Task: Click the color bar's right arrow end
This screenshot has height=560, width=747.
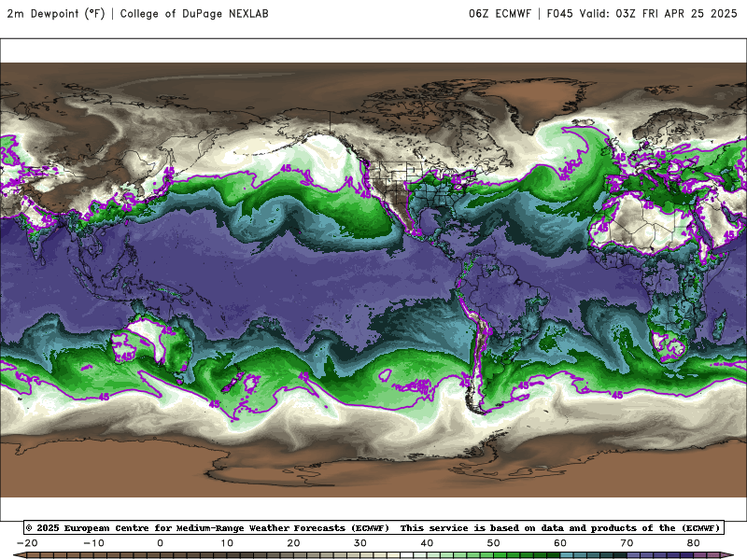Action: tap(727, 556)
